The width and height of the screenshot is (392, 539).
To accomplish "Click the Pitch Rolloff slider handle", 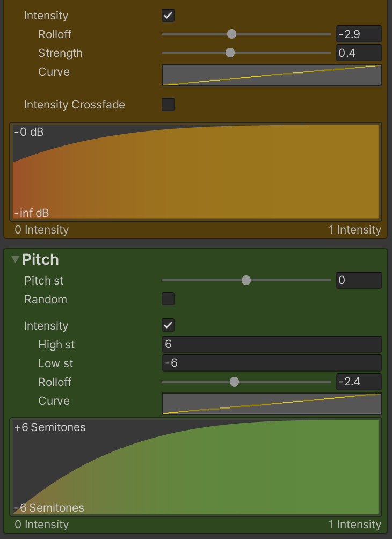I will tap(234, 382).
